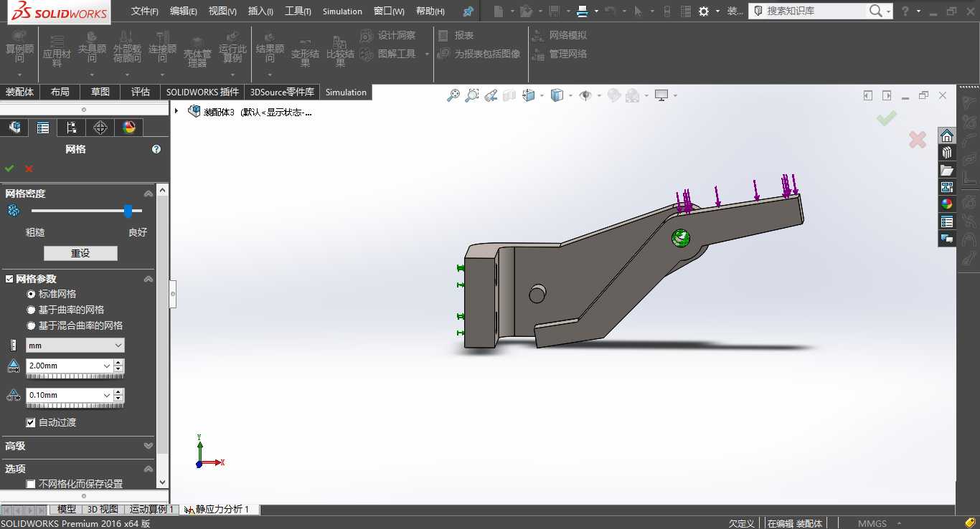Click the Zoom to Fit view icon
The image size is (980, 529).
pos(453,95)
